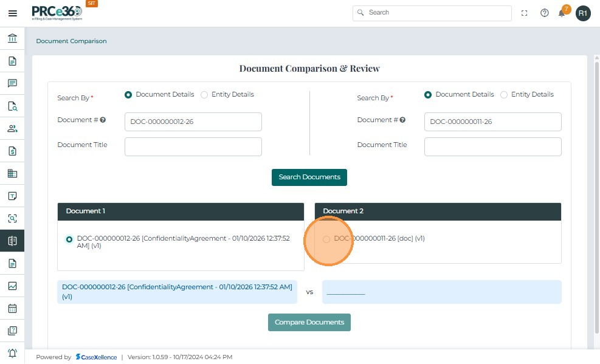Expand the hamburger navigation menu
This screenshot has height=364, width=600.
(12, 13)
